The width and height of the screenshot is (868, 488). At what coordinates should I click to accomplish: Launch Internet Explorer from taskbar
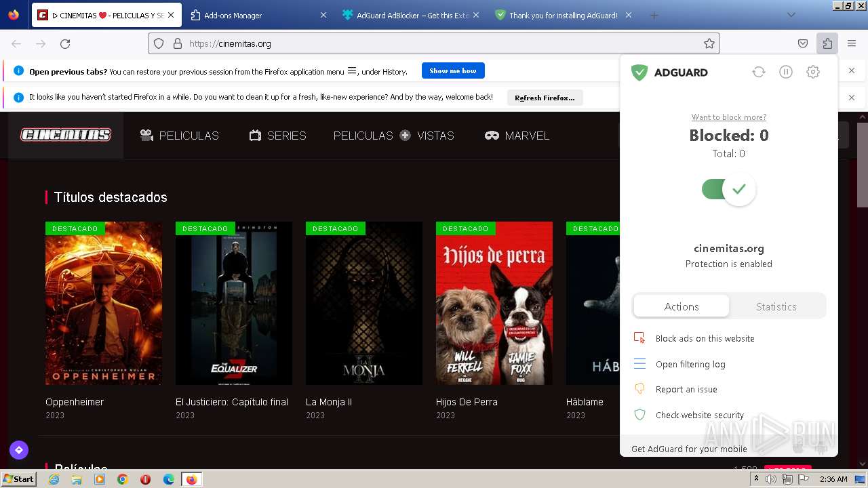[54, 479]
